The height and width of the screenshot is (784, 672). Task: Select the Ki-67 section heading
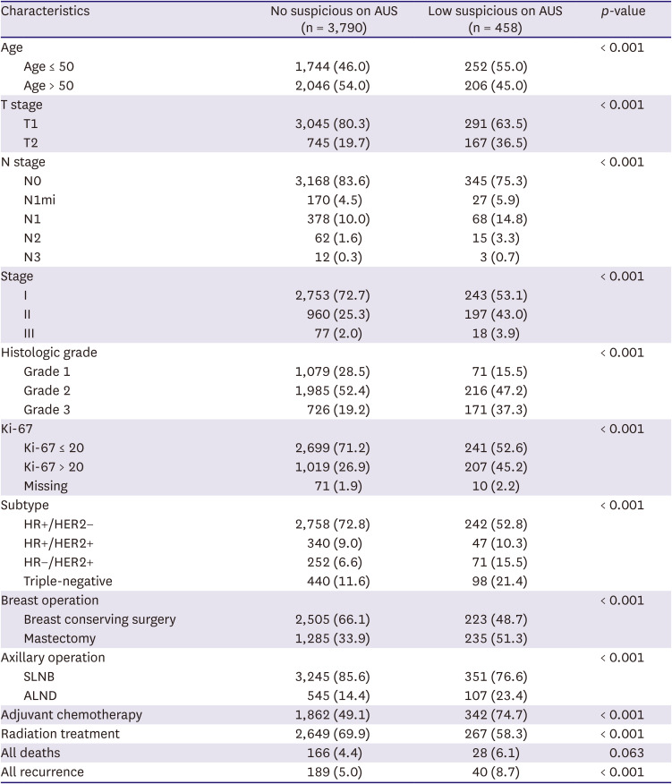[x=19, y=428]
